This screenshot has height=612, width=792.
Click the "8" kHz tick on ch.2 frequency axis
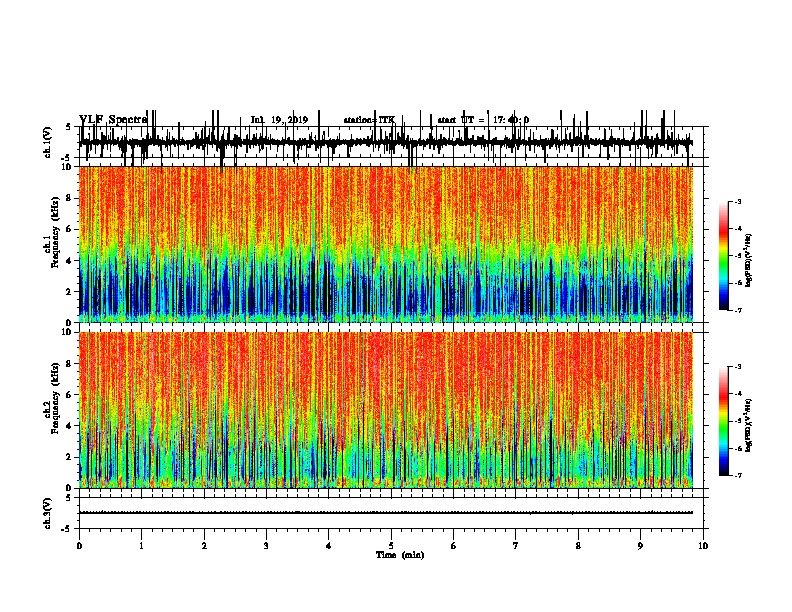tap(69, 364)
